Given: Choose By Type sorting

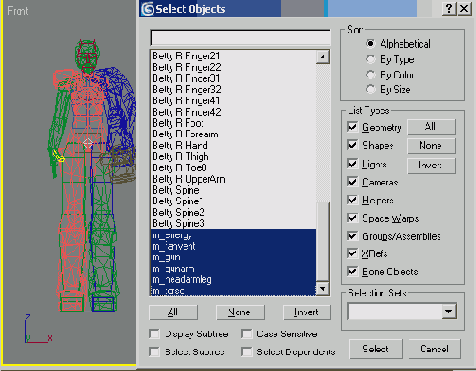Looking at the screenshot, I should point(370,59).
